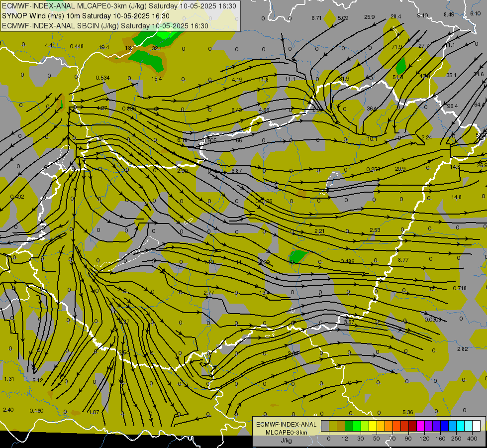The image size is (487, 448).
Task: Click the map value 6.71
Action: 316,18
